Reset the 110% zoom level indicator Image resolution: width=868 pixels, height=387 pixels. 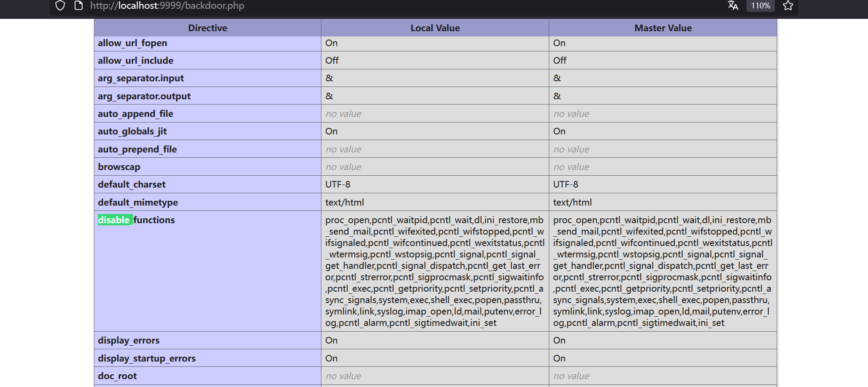(760, 6)
